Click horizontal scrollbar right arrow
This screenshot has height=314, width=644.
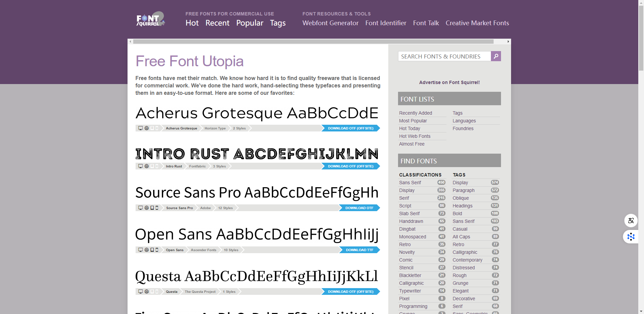point(508,41)
